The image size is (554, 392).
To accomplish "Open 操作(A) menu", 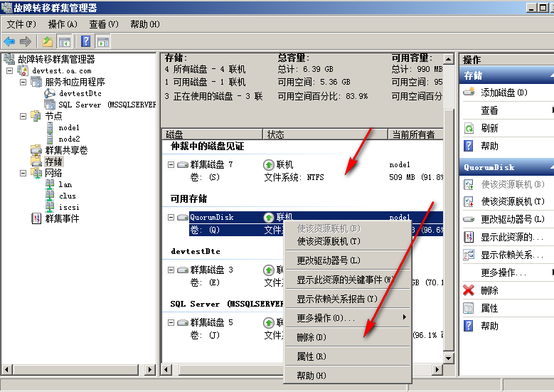I will 63,24.
